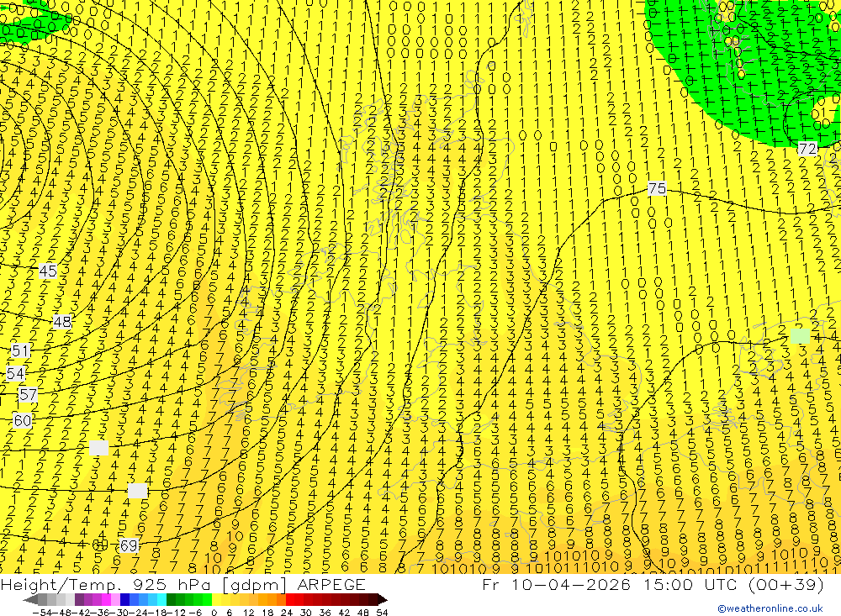This screenshot has height=616, width=841.
Task: Click the dark brown right arrow end of the legend
Action: click(x=382, y=599)
